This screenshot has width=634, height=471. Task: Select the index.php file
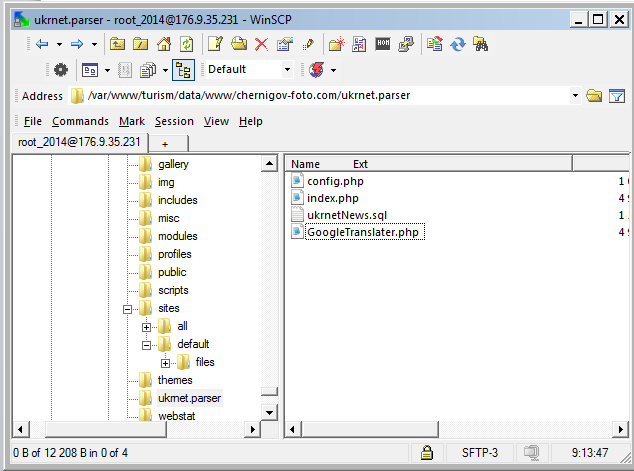332,198
